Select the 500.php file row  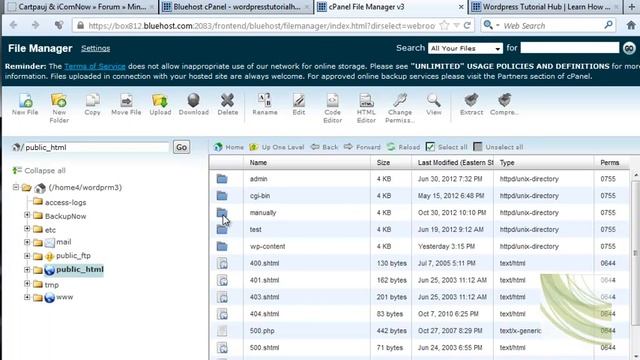[x=419, y=331]
